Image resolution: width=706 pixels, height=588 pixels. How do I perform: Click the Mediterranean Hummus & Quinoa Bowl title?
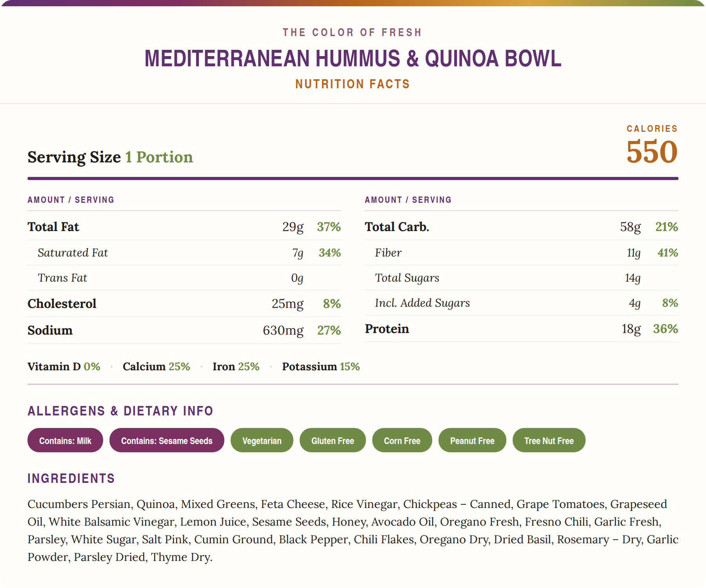click(x=353, y=58)
